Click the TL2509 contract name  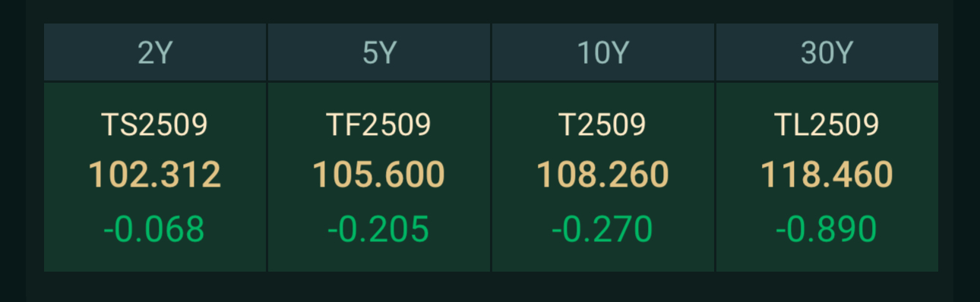tap(827, 124)
